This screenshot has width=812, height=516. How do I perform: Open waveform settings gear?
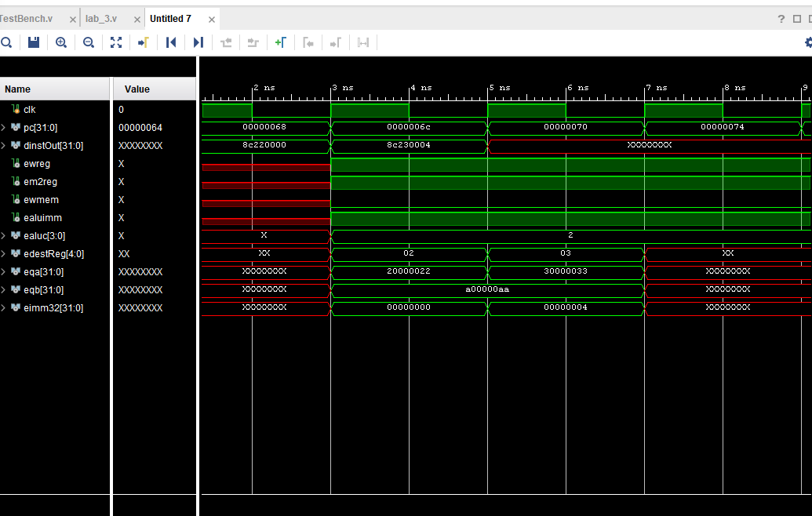pyautogui.click(x=807, y=42)
